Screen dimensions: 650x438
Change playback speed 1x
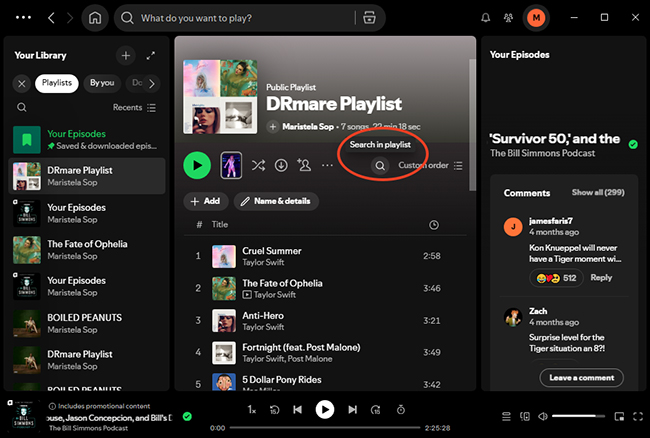252,410
